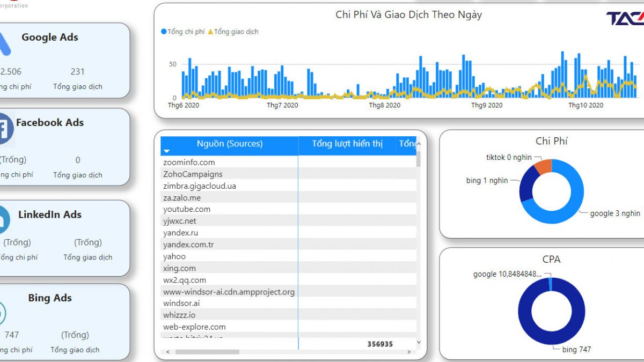The width and height of the screenshot is (644, 362).
Task: Click the Bing logo in Bing Ads card
Action: [x=2, y=313]
